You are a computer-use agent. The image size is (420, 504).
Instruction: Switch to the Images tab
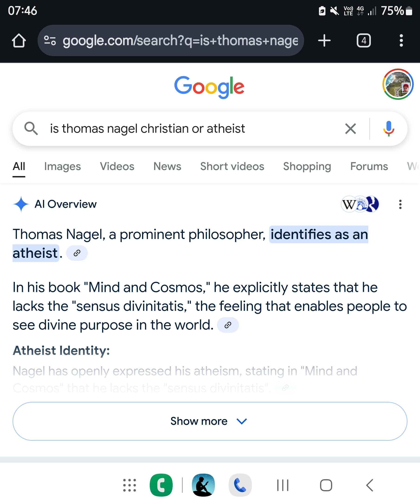pos(62,166)
